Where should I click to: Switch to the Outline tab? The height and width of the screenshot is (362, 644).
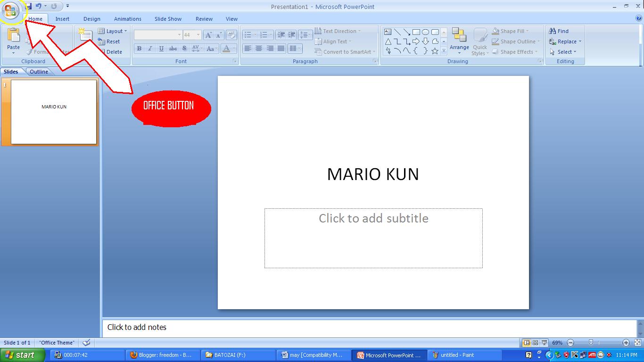(39, 71)
